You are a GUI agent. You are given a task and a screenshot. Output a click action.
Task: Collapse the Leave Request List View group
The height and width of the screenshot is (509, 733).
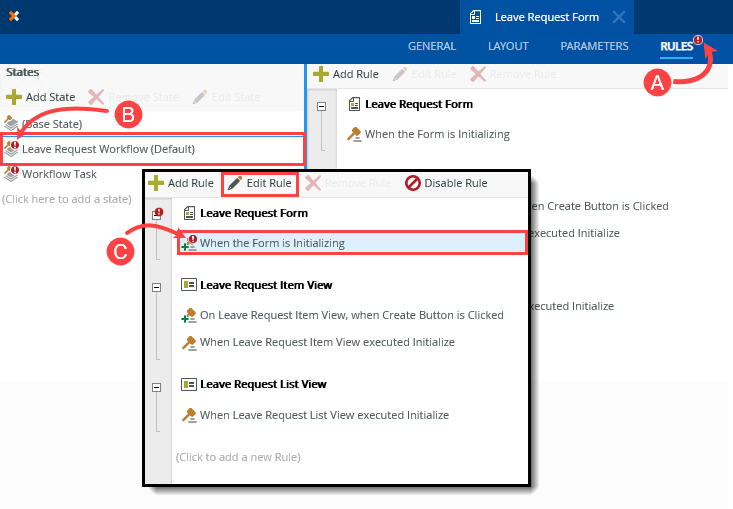(157, 386)
